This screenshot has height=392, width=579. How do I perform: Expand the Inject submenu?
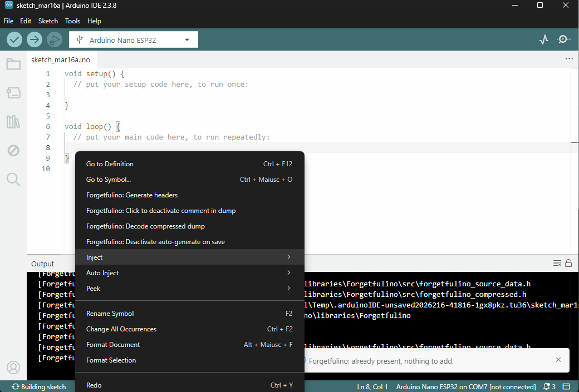click(189, 257)
